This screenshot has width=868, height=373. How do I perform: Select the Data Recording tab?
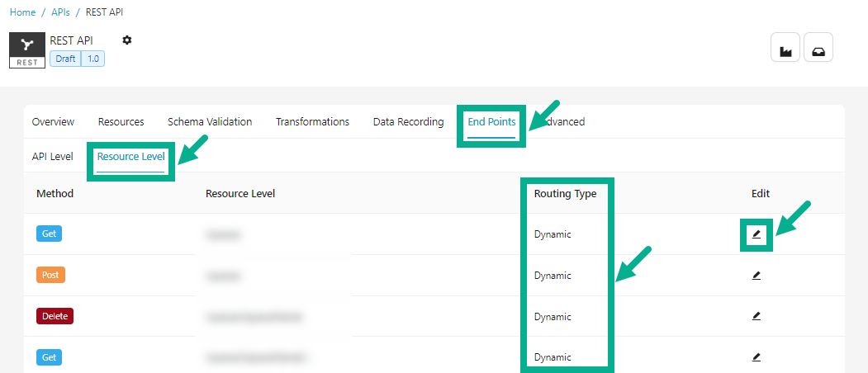click(x=408, y=122)
